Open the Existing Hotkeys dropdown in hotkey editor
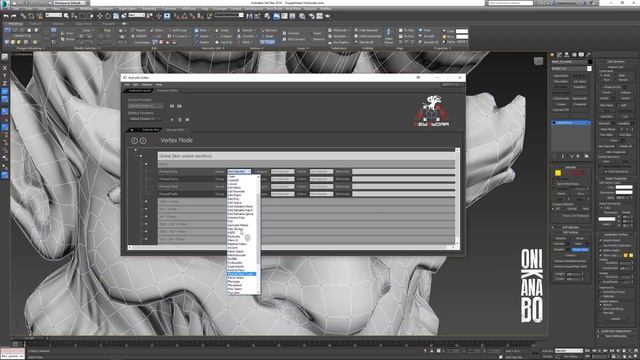 coord(144,119)
